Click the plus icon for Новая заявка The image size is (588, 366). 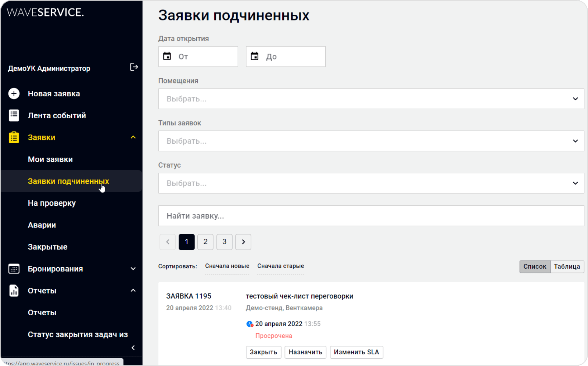pos(14,94)
